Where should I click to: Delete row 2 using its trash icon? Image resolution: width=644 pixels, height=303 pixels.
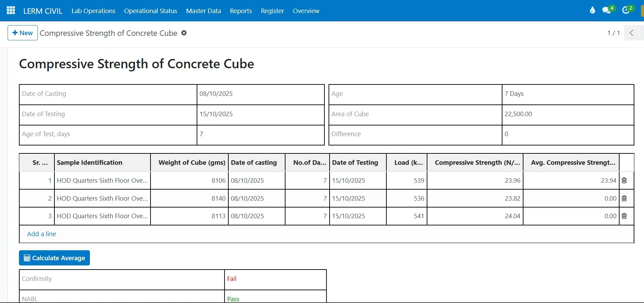tap(624, 198)
